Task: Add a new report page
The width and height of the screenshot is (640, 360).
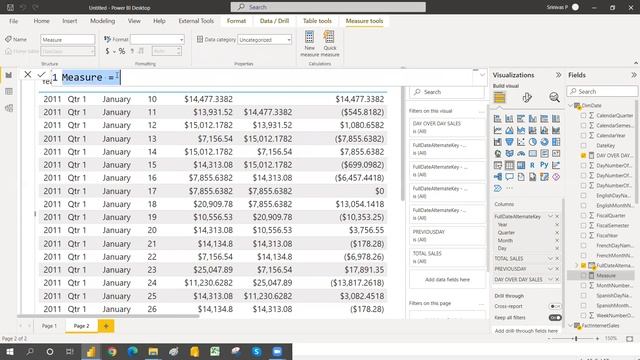Action: [106, 326]
